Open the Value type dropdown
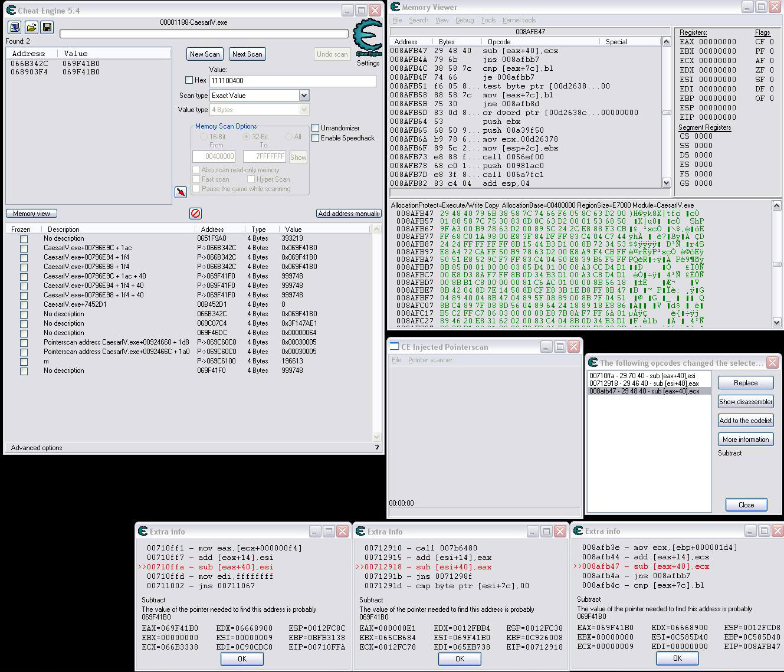This screenshot has width=784, height=672. [x=304, y=110]
